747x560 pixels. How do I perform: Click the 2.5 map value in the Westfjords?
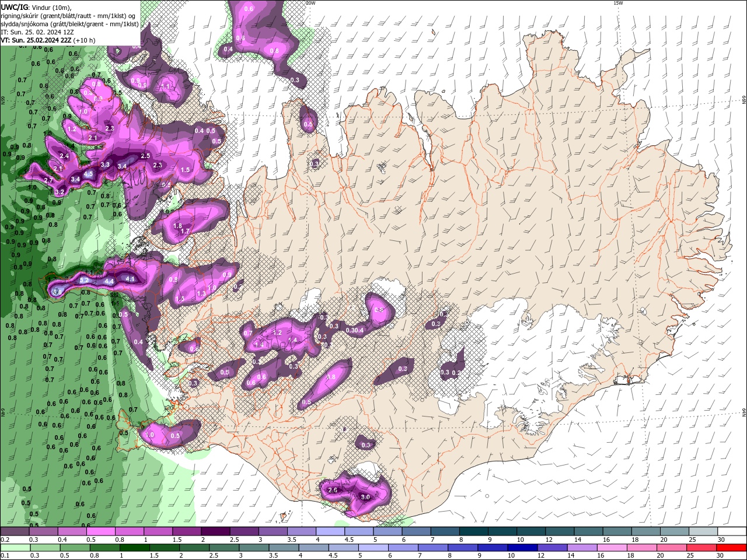(145, 156)
